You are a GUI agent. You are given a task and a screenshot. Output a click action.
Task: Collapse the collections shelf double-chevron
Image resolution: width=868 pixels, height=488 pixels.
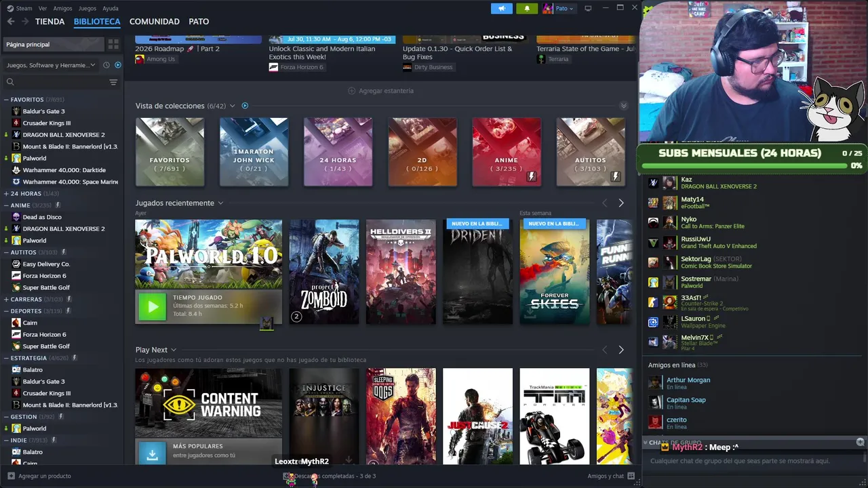pyautogui.click(x=624, y=106)
